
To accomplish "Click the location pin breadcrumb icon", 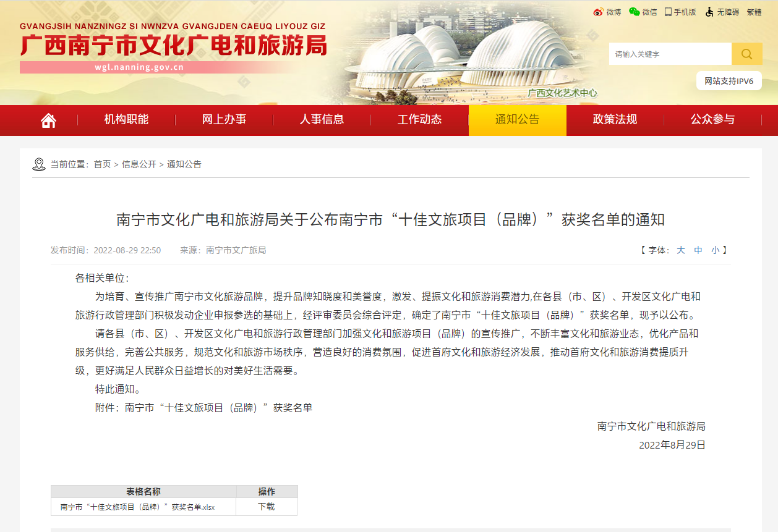I will click(x=39, y=164).
